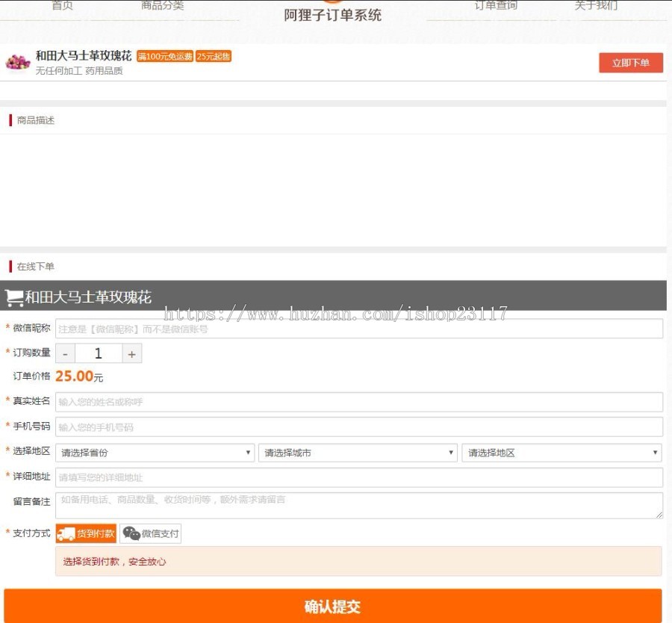Click the 25元起售 promotion tag
Screen dimensions: 672x623
point(214,56)
